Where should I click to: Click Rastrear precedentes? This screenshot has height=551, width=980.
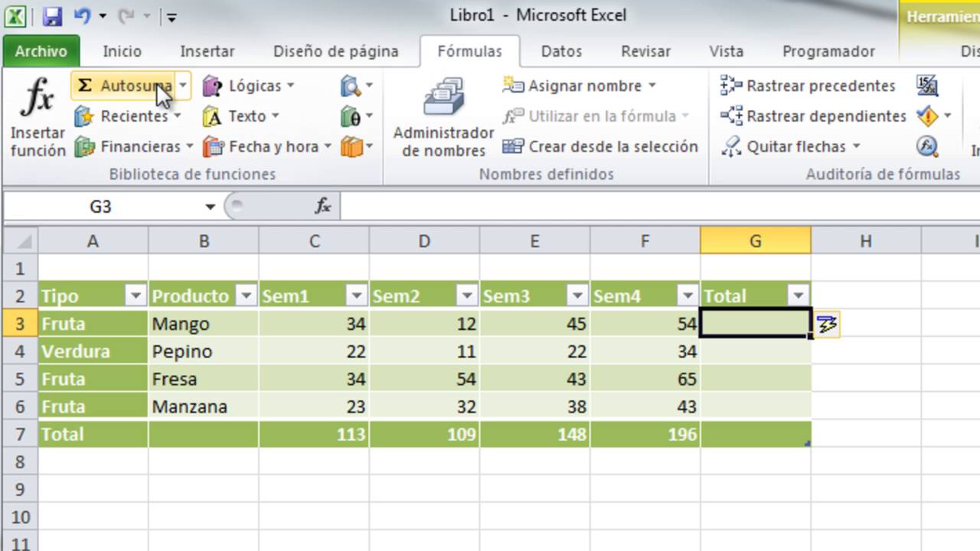coord(808,86)
